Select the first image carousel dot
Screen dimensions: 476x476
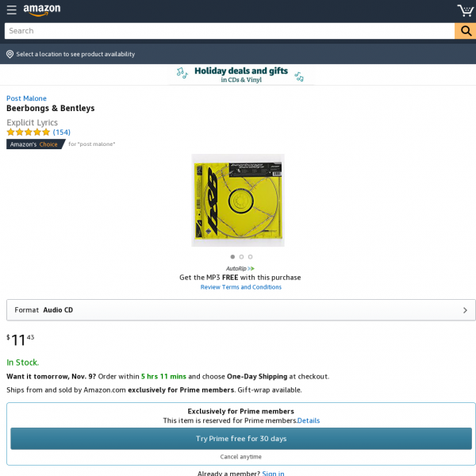point(232,257)
